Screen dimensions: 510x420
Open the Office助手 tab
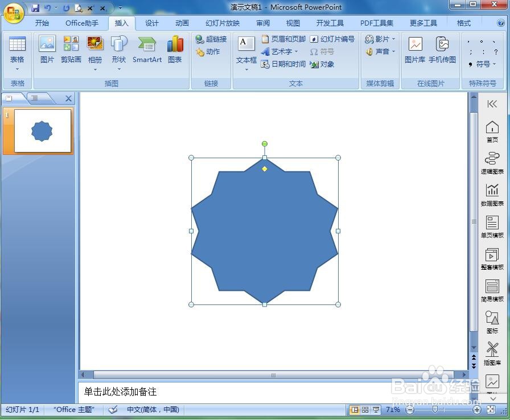tap(82, 23)
